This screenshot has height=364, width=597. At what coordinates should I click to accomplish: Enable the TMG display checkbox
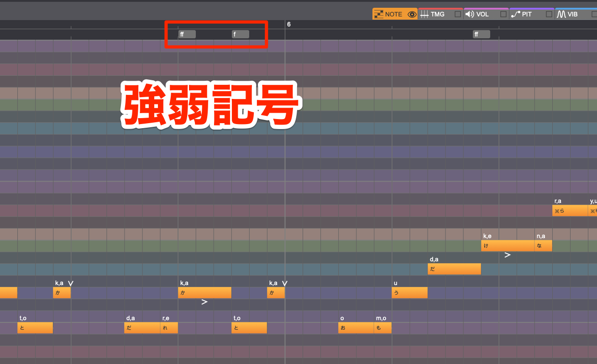[x=457, y=14]
